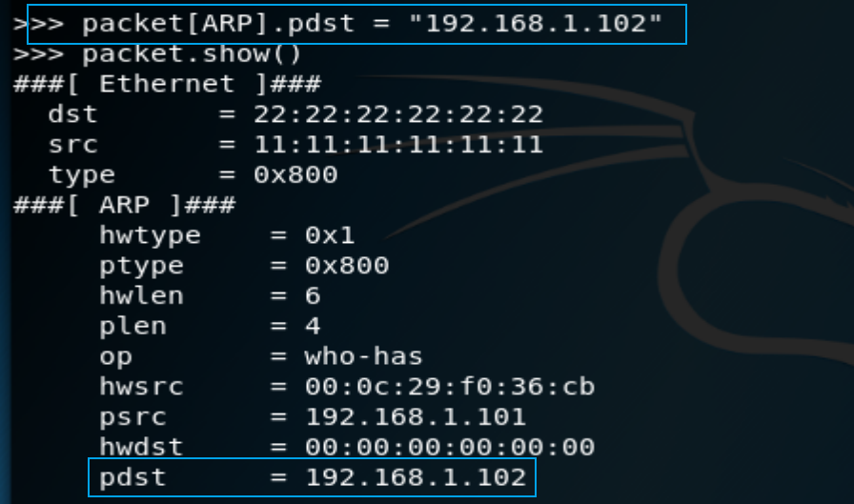Click the hwlen value 6

(x=313, y=296)
